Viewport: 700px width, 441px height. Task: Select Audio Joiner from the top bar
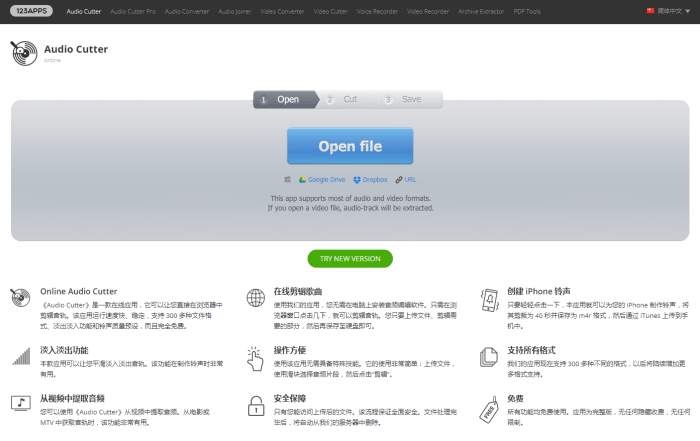point(235,12)
